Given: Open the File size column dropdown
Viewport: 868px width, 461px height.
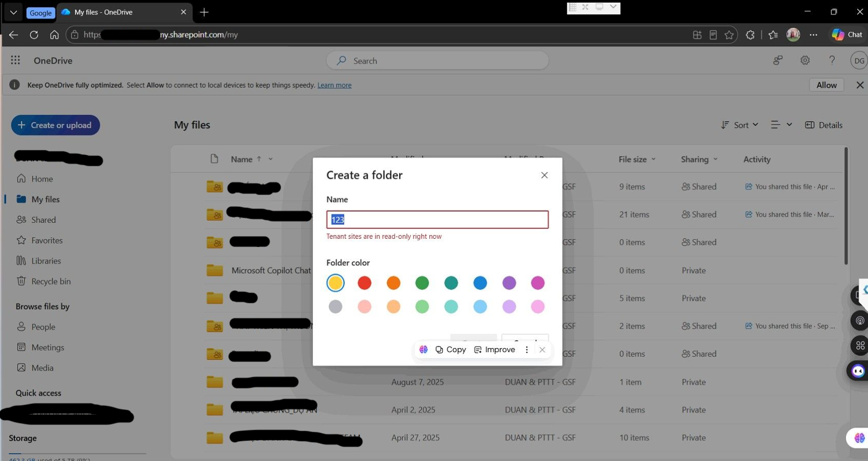Looking at the screenshot, I should pyautogui.click(x=654, y=159).
